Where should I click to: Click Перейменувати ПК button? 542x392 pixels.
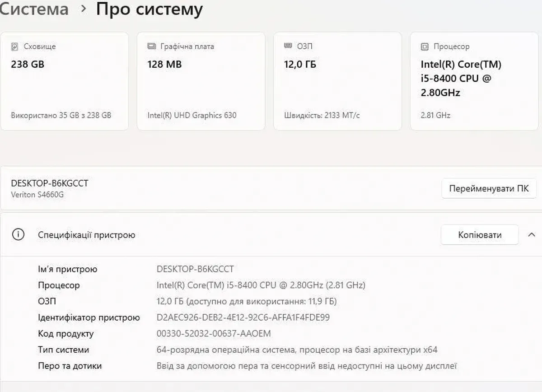tap(489, 188)
